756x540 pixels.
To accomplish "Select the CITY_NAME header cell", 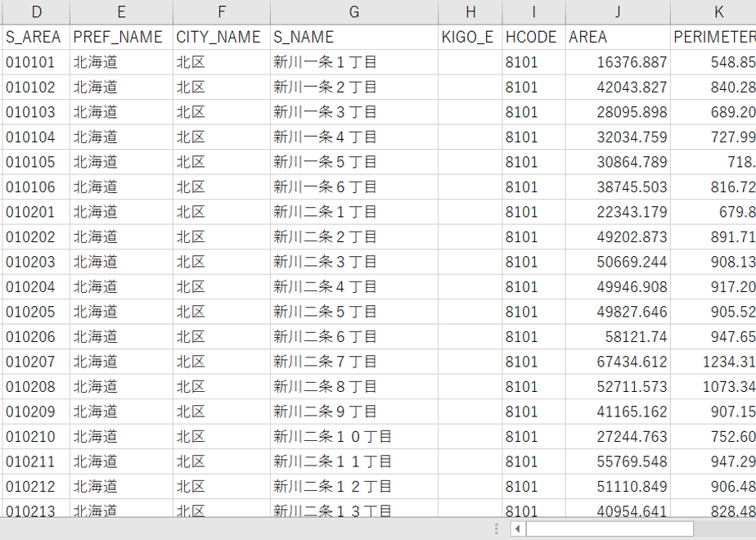I will click(x=221, y=37).
